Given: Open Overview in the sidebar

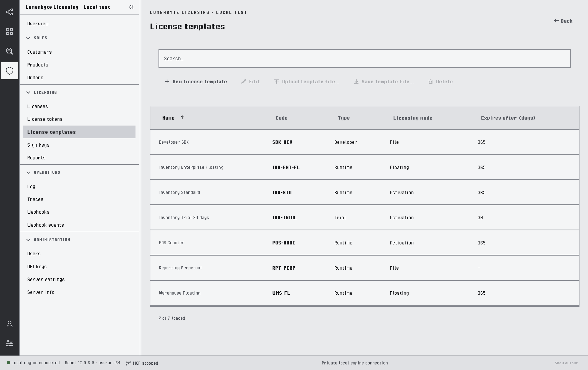Looking at the screenshot, I should tap(79, 24).
